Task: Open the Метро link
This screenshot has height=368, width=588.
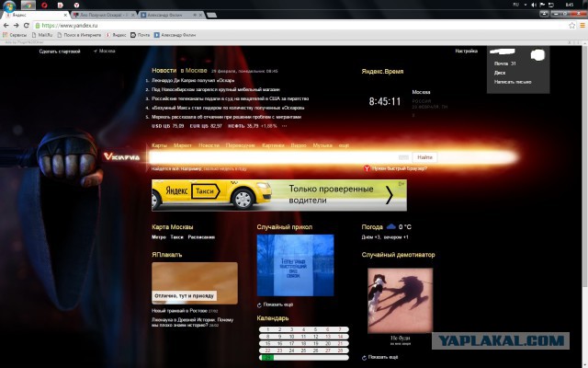Action: 159,237
